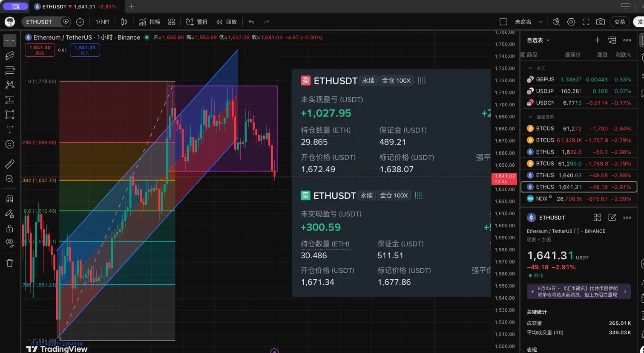The height and width of the screenshot is (353, 644).
Task: Open a new tab with plus
Action: [x=131, y=6]
